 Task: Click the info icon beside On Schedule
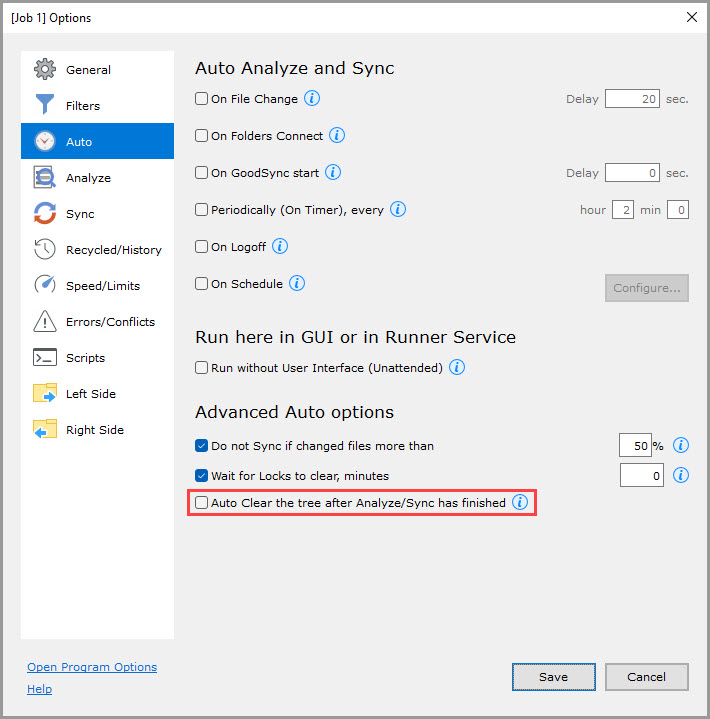click(x=297, y=283)
